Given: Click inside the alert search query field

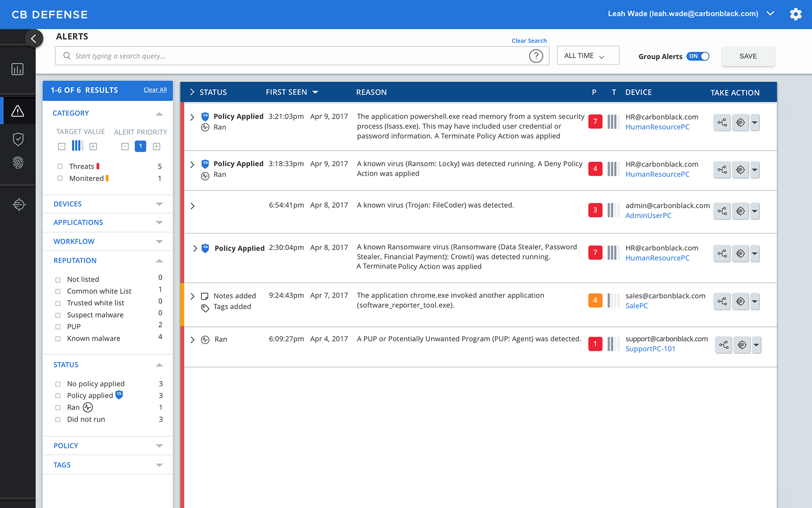Looking at the screenshot, I should coord(302,56).
